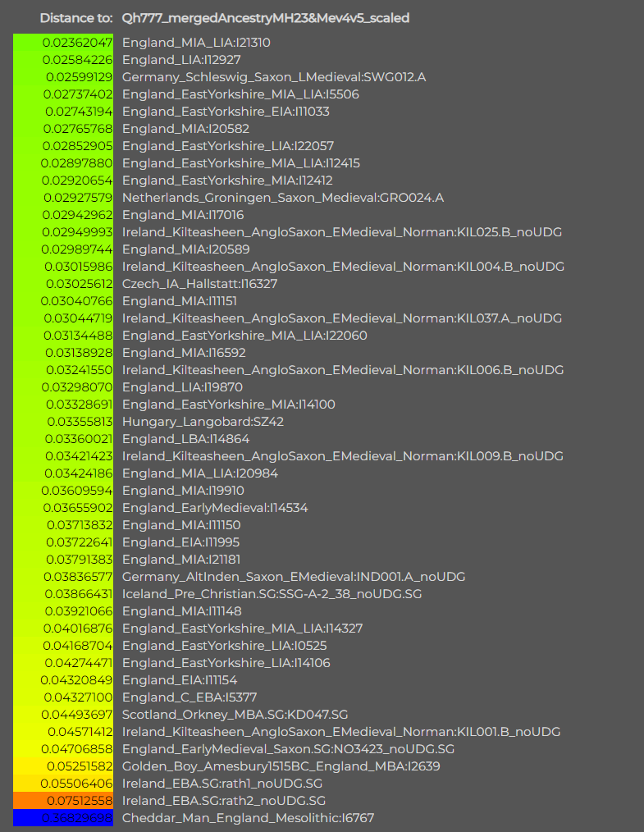Select the Hungary_Langobard:SZ42 row
Image resolution: width=644 pixels, height=832 pixels.
[203, 421]
